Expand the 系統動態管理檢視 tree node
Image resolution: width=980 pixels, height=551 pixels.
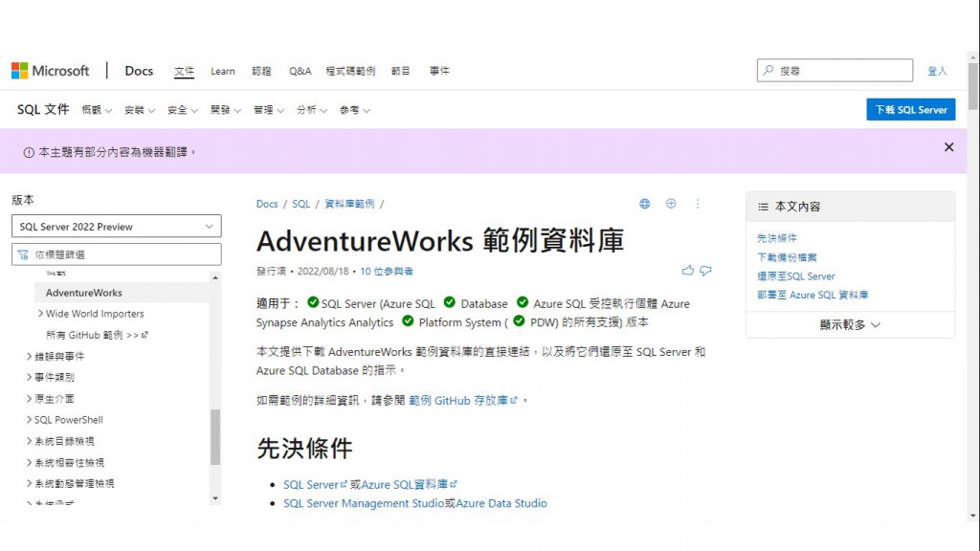click(x=29, y=483)
